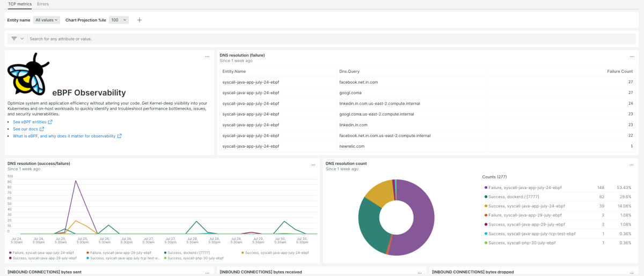Click the 'Counts (277)' heading
The height and width of the screenshot is (276, 644).
pyautogui.click(x=495, y=177)
